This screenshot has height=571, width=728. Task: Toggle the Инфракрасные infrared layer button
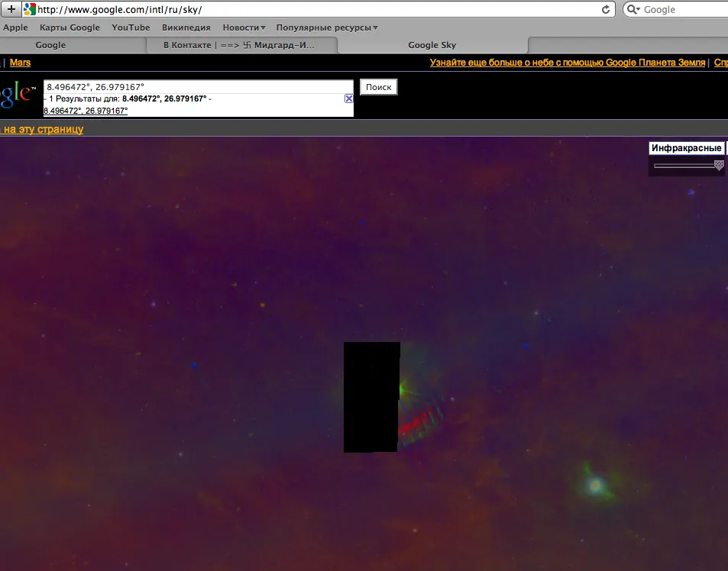686,148
